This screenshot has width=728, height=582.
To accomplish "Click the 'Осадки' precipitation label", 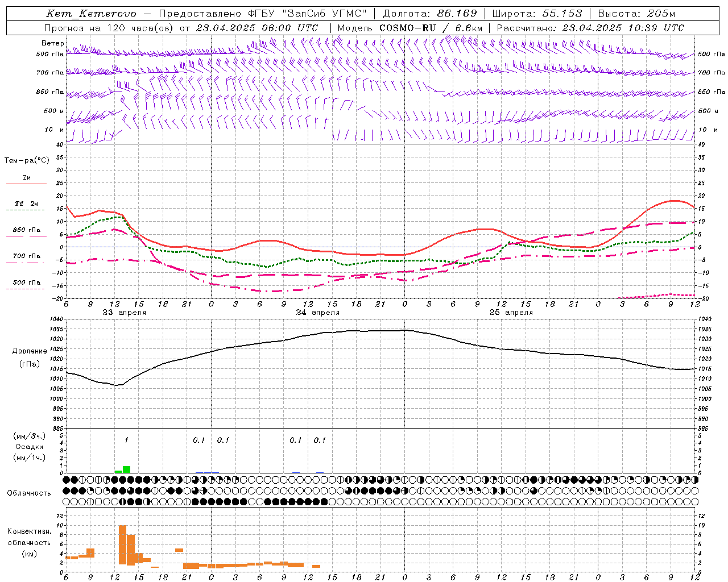I will coord(29,447).
